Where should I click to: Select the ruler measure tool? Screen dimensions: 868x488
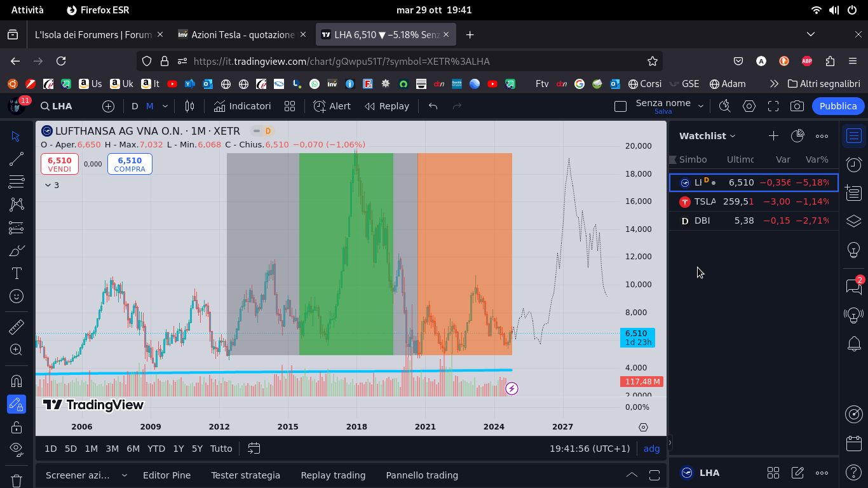(x=17, y=327)
